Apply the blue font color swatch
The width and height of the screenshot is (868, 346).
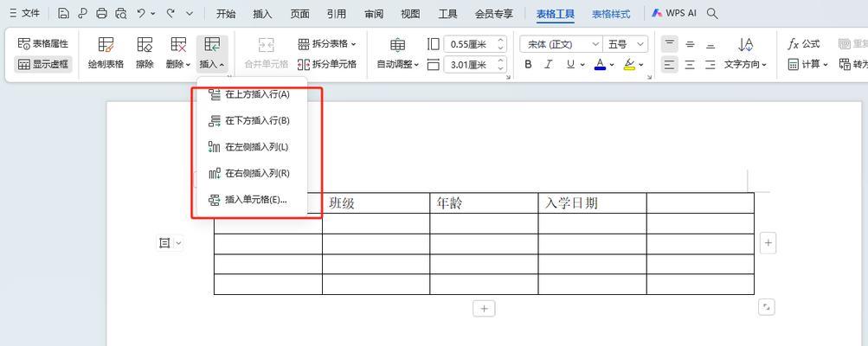point(600,65)
